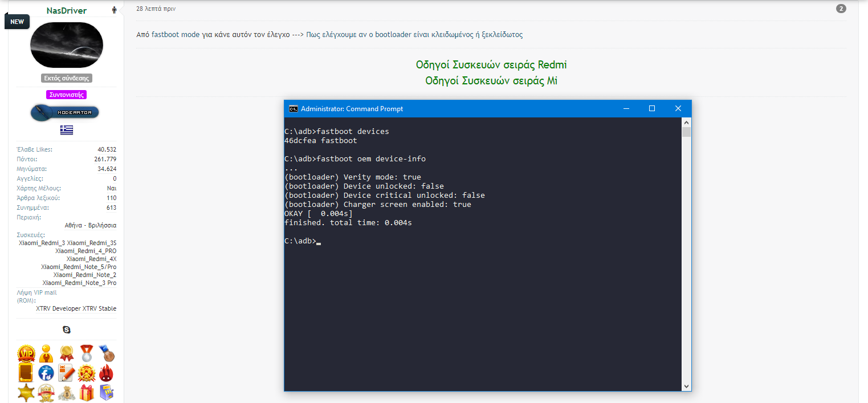Open the Command Prompt title bar system icon

(x=293, y=109)
